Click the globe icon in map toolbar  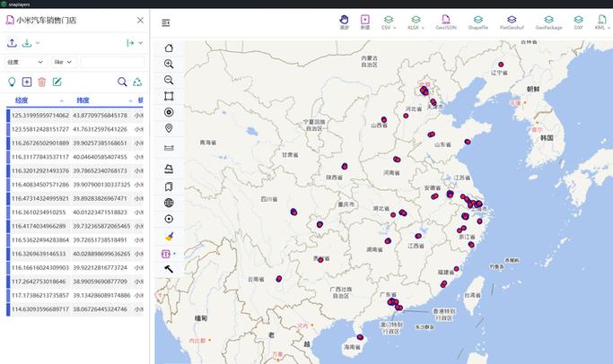point(169,203)
